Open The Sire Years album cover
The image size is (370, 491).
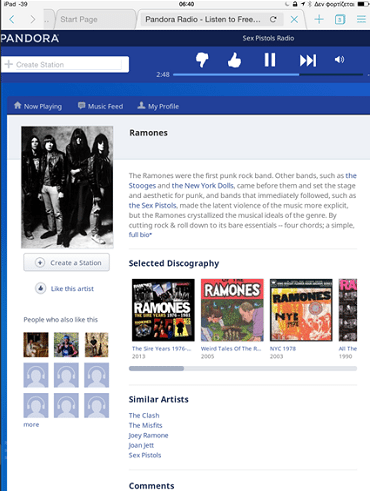pyautogui.click(x=163, y=310)
